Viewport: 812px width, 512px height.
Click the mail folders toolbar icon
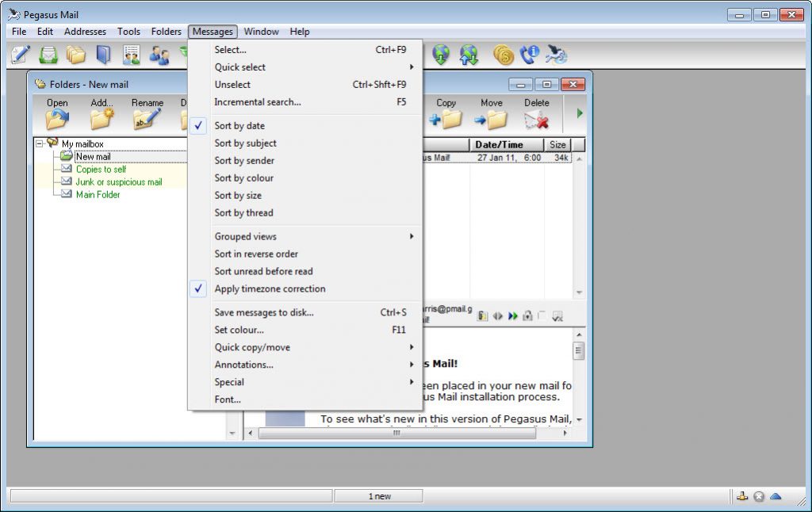75,55
